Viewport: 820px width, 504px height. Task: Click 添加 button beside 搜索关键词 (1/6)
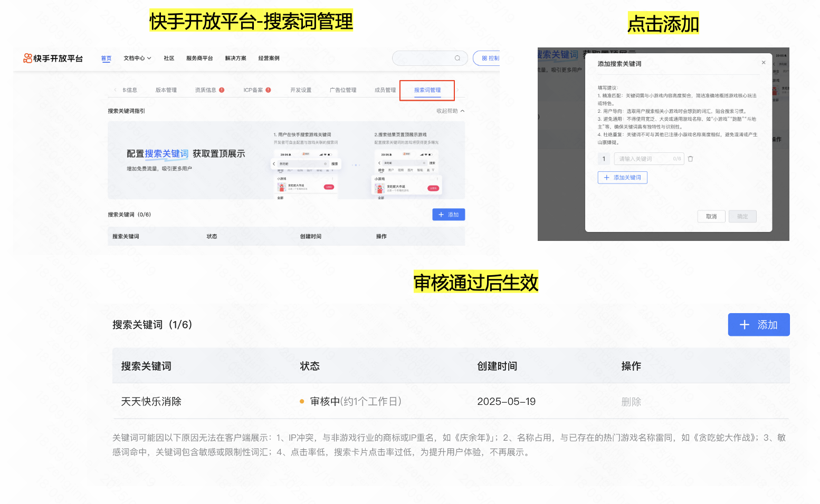759,325
